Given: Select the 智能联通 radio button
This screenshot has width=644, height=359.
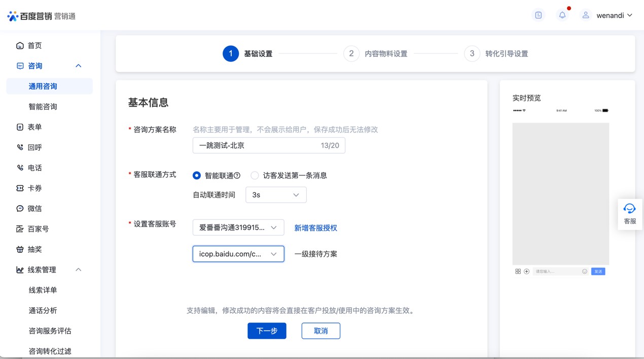Looking at the screenshot, I should tap(197, 176).
